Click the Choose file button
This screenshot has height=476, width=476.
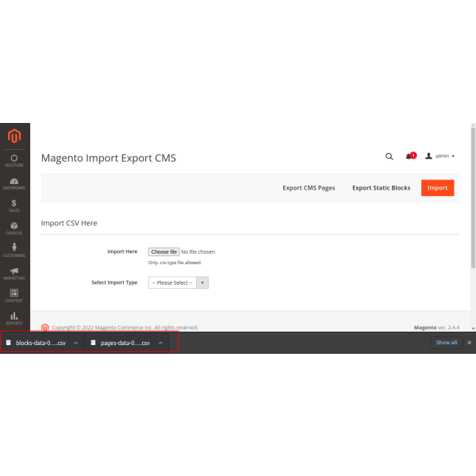pos(163,251)
